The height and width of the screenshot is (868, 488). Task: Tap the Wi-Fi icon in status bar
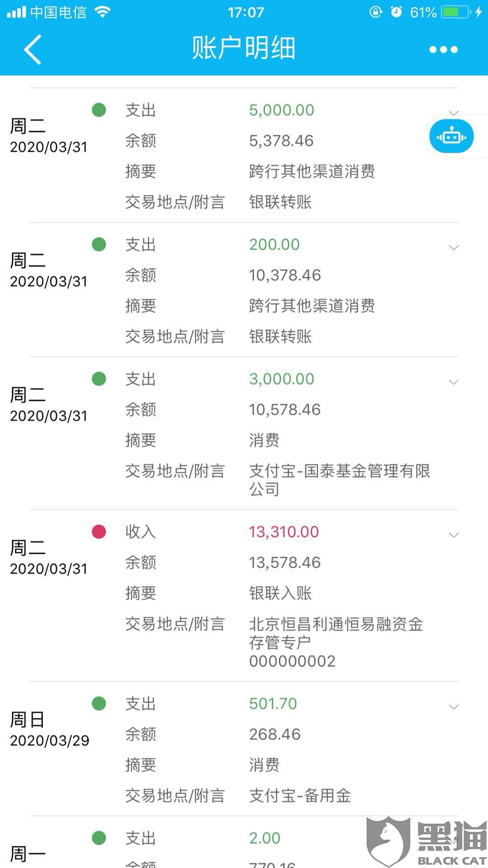(103, 12)
